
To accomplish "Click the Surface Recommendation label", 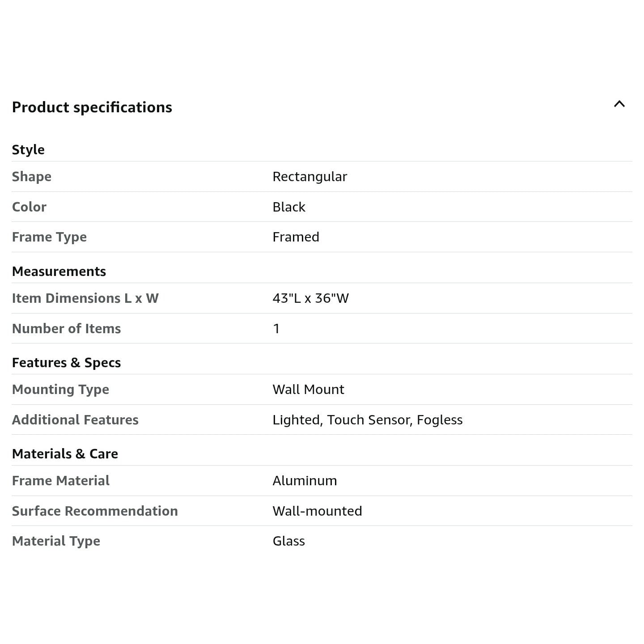I will click(x=95, y=511).
